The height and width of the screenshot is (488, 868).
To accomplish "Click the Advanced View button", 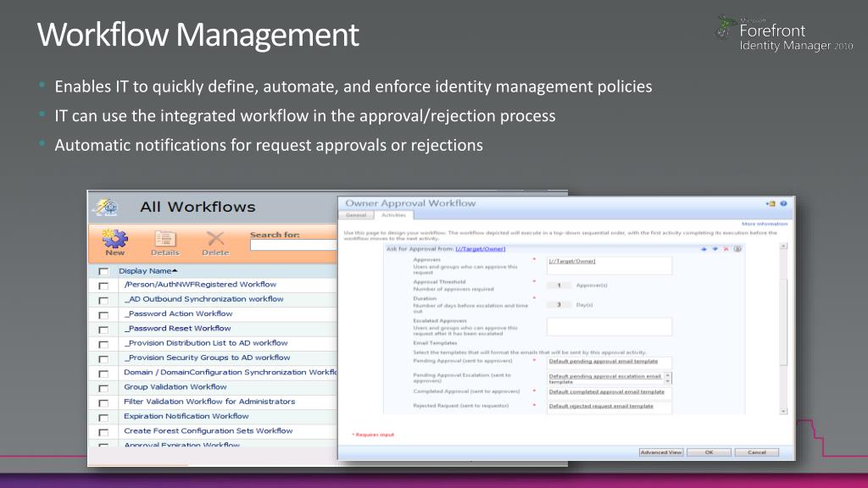I will tap(661, 452).
